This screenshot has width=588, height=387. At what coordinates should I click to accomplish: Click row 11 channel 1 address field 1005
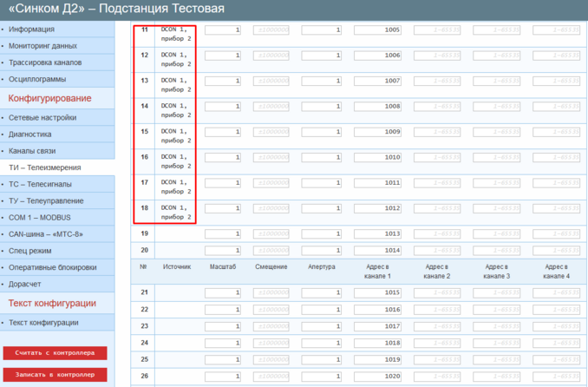coord(378,31)
